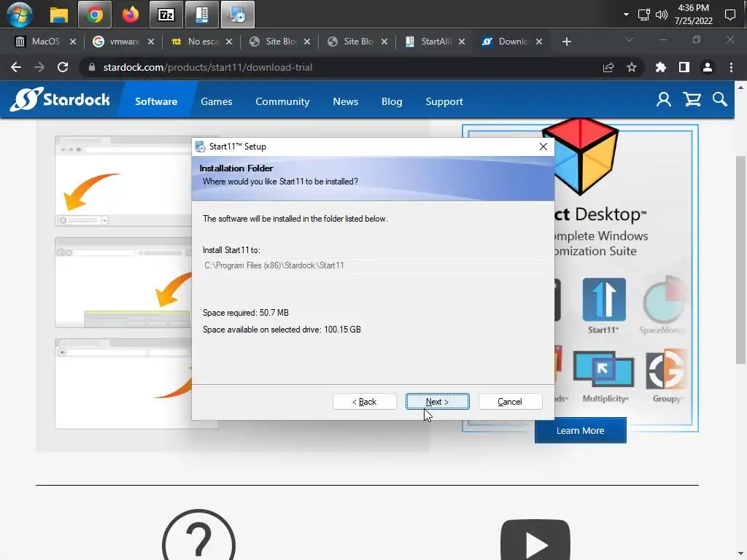Open Firefox from the taskbar

[130, 15]
